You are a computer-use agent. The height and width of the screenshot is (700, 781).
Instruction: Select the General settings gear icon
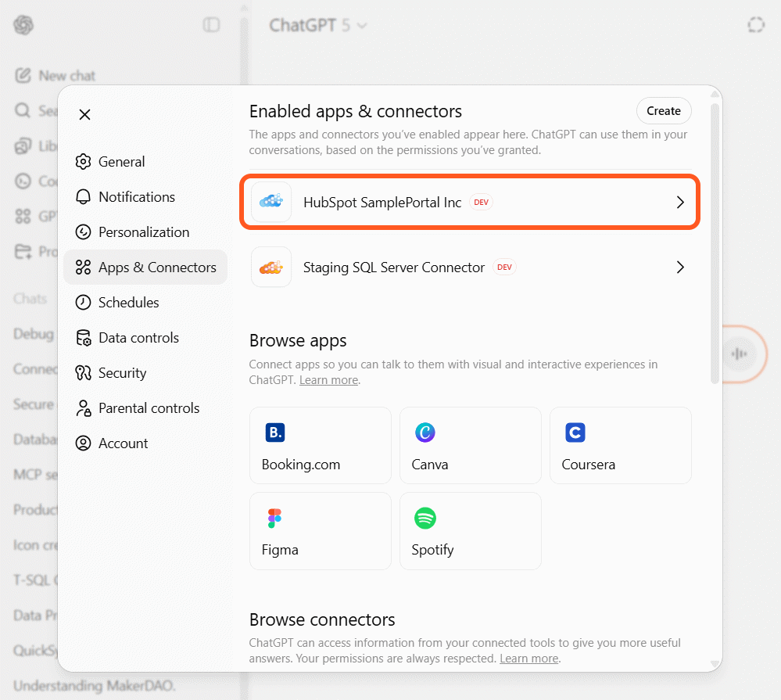point(84,161)
